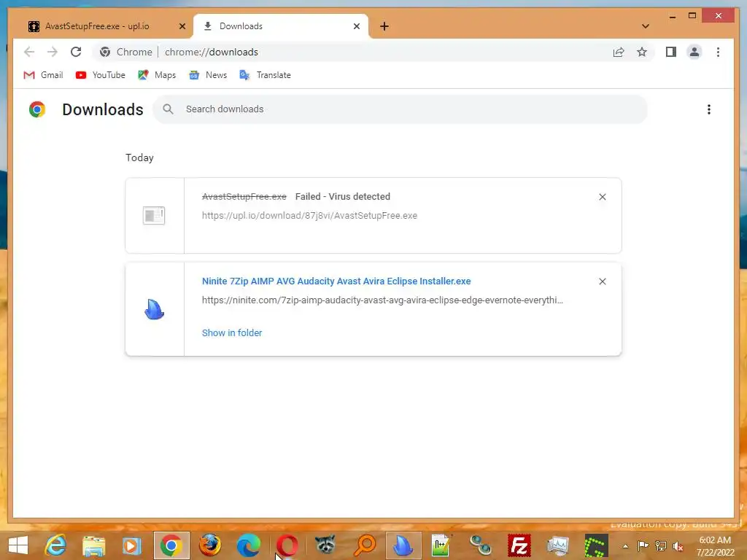The image size is (747, 560).
Task: Click the Search downloads field
Action: point(400,109)
